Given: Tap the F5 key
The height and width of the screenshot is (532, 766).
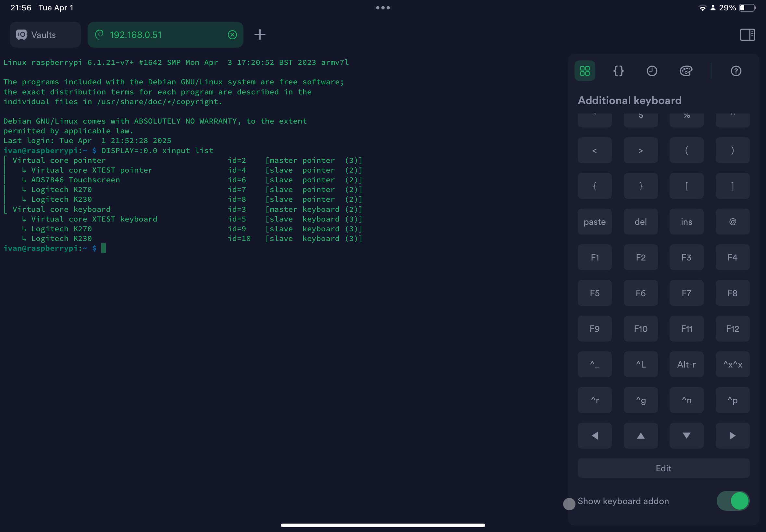Looking at the screenshot, I should pyautogui.click(x=595, y=293).
